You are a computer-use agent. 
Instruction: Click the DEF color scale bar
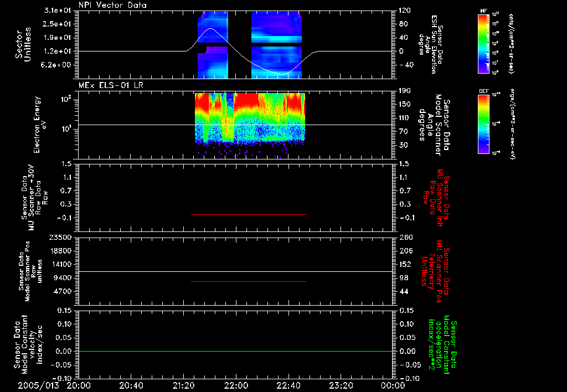point(483,124)
